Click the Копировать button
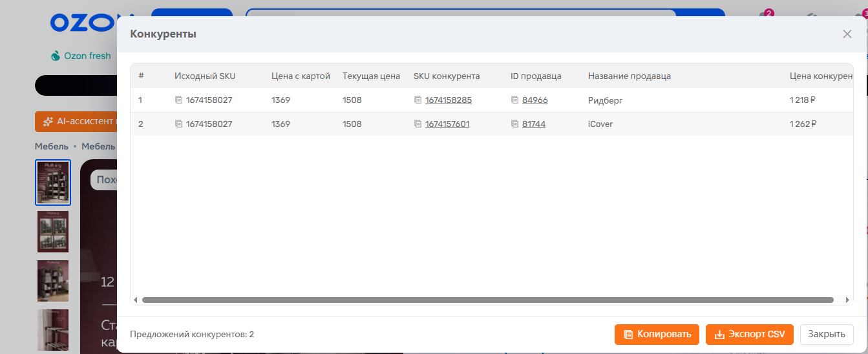Image resolution: width=868 pixels, height=354 pixels. [657, 334]
